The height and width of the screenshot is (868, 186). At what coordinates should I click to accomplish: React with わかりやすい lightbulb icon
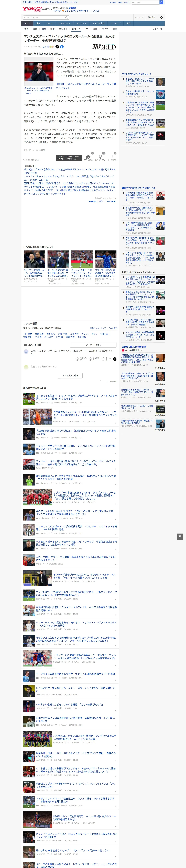100,157
